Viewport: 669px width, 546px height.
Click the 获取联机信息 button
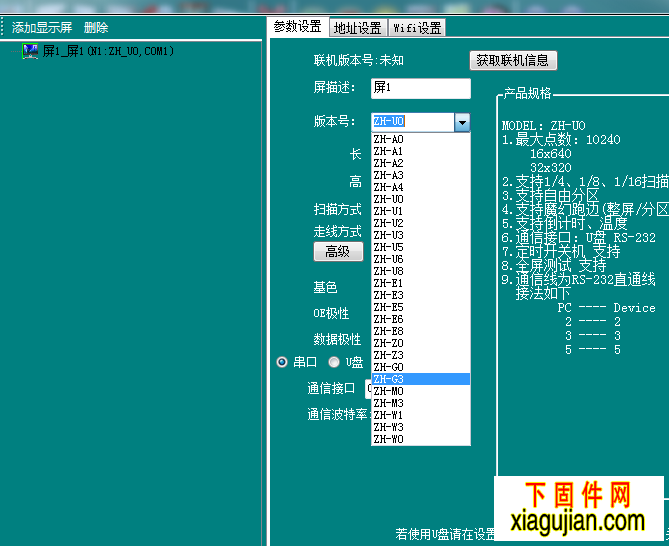[x=513, y=61]
